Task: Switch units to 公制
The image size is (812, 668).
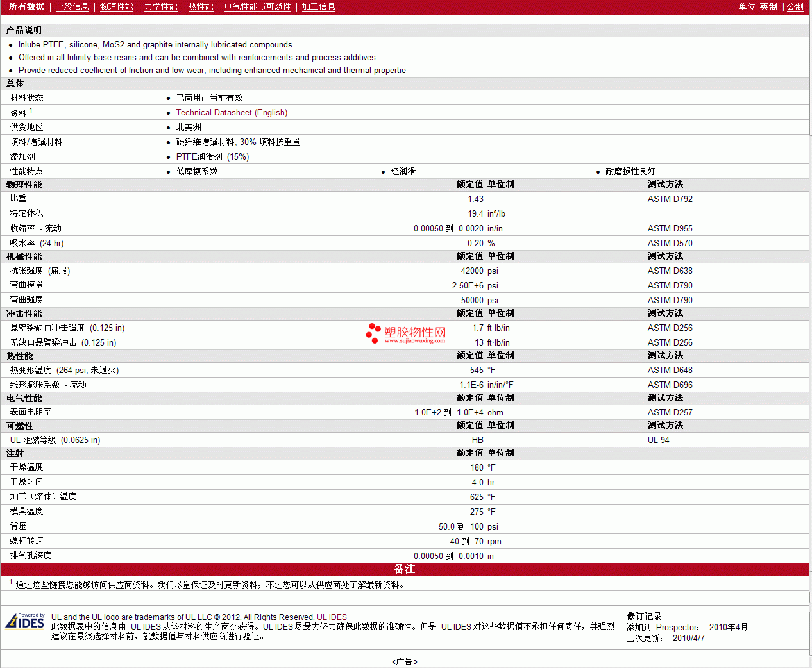Action: pyautogui.click(x=795, y=6)
